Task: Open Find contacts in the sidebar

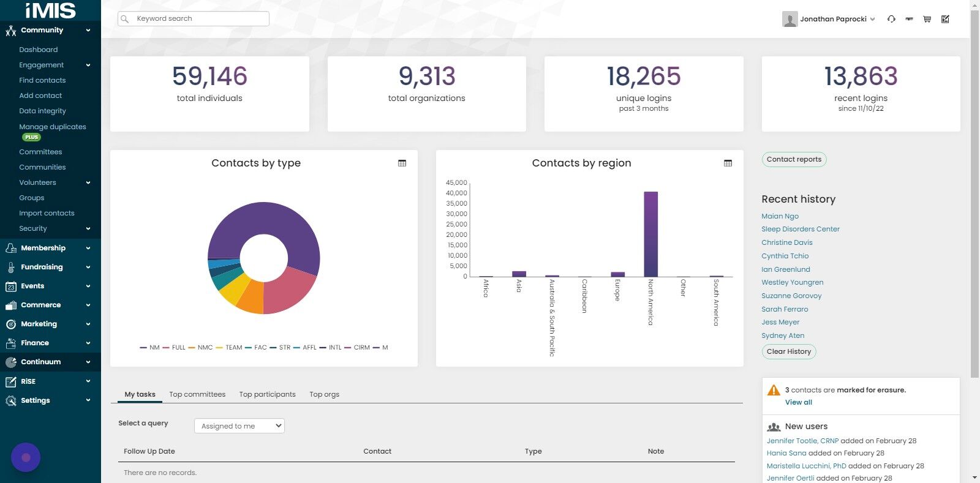Action: 42,80
